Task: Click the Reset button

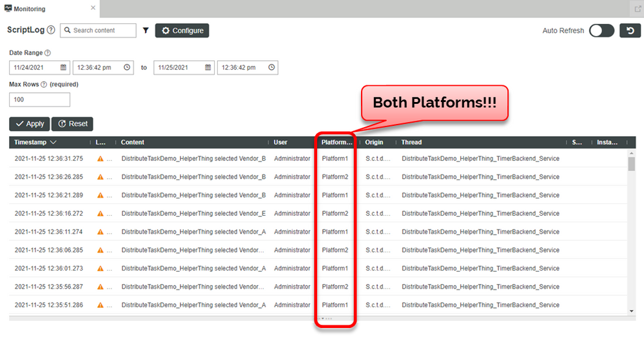Action: pyautogui.click(x=72, y=124)
